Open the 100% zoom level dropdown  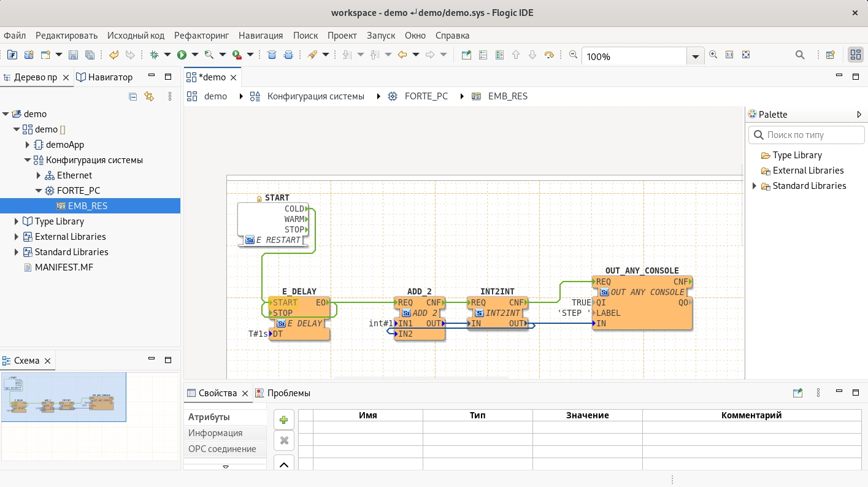click(695, 56)
